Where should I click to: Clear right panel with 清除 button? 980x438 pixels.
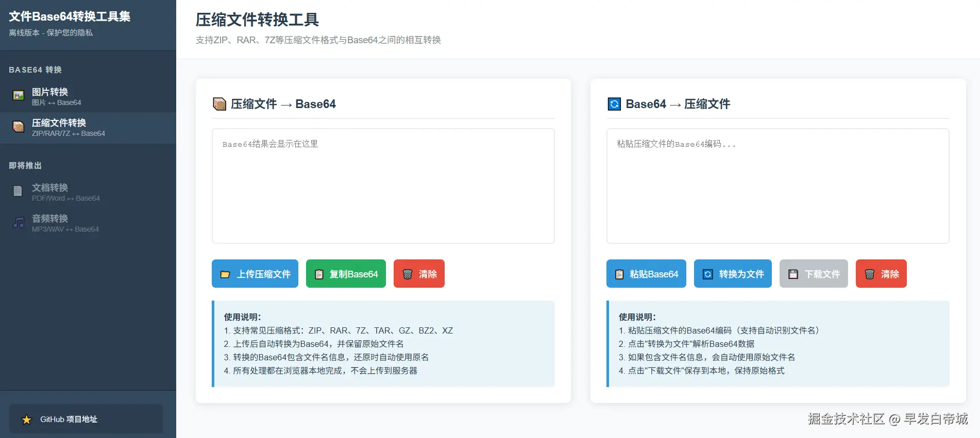click(x=881, y=274)
